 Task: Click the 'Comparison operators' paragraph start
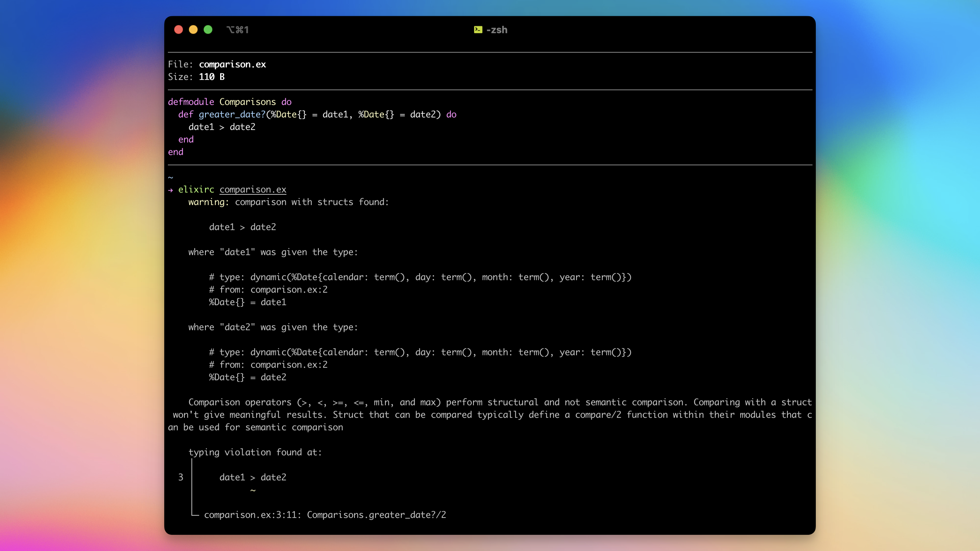tap(240, 402)
